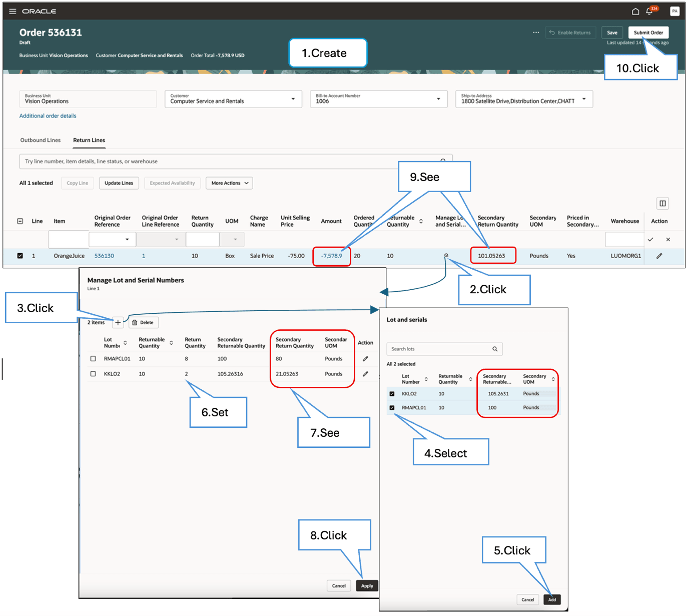Click the Warehouse filter input
This screenshot has height=616, width=690.
coord(624,240)
